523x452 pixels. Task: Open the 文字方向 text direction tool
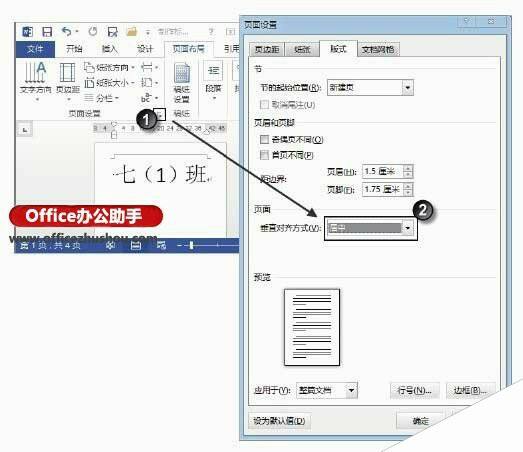click(35, 81)
